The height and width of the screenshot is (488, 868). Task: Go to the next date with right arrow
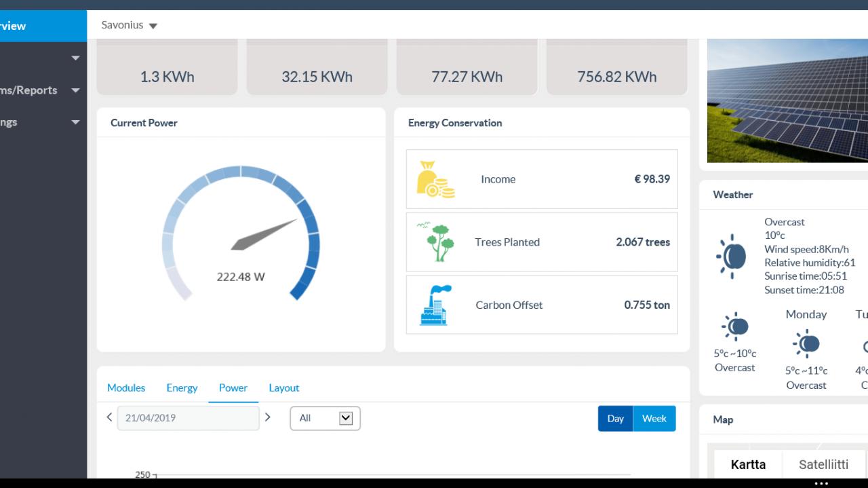click(x=268, y=417)
